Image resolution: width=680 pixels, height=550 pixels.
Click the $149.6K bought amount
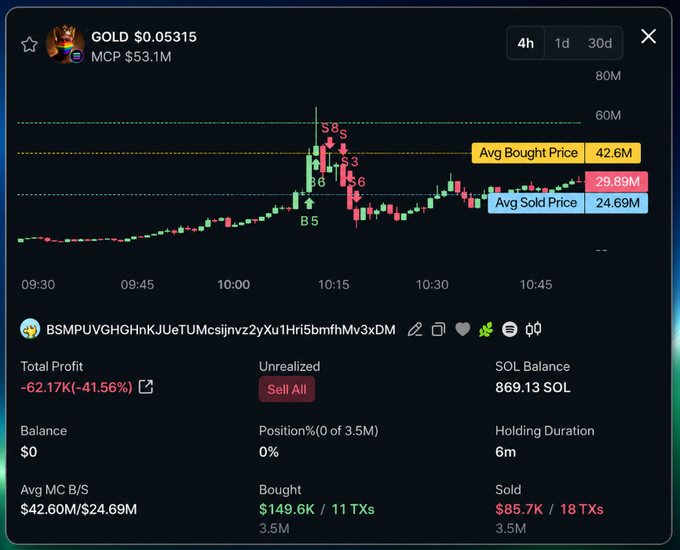[287, 509]
